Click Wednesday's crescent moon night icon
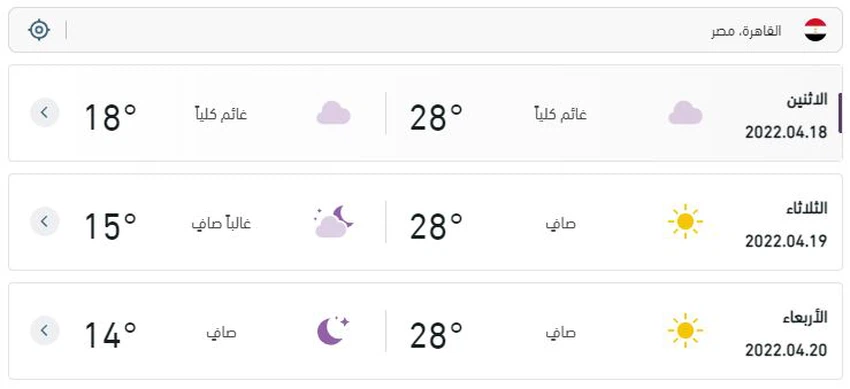850x389 pixels. [332, 330]
